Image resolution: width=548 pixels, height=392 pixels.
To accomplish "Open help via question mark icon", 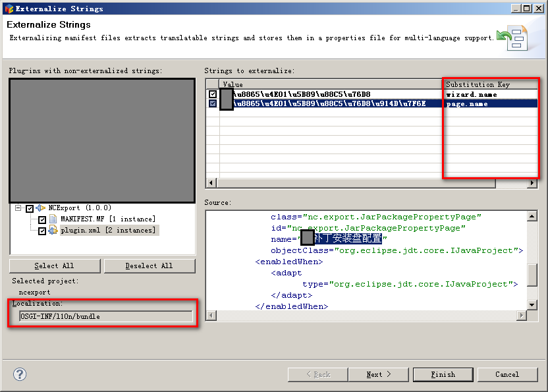I will point(20,374).
